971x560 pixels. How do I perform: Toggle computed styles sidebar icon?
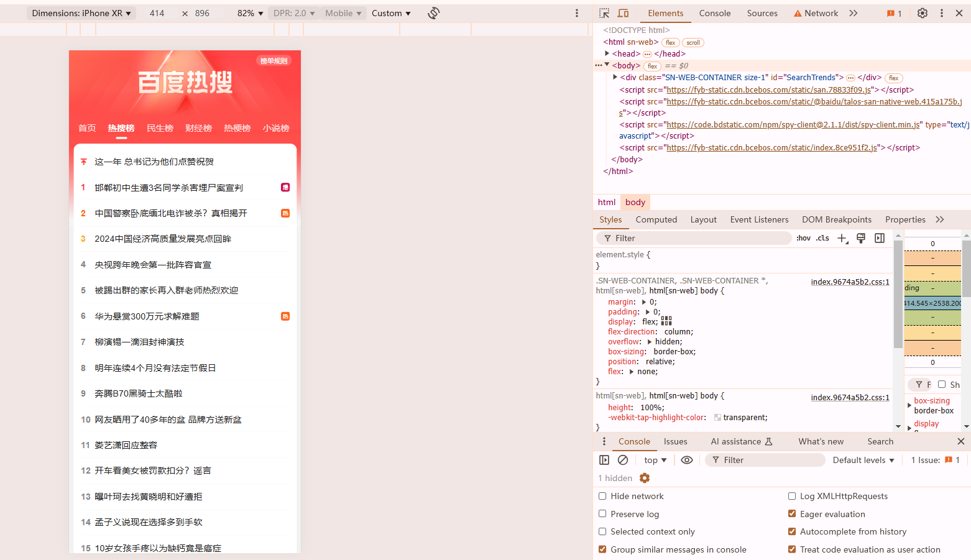coord(880,238)
